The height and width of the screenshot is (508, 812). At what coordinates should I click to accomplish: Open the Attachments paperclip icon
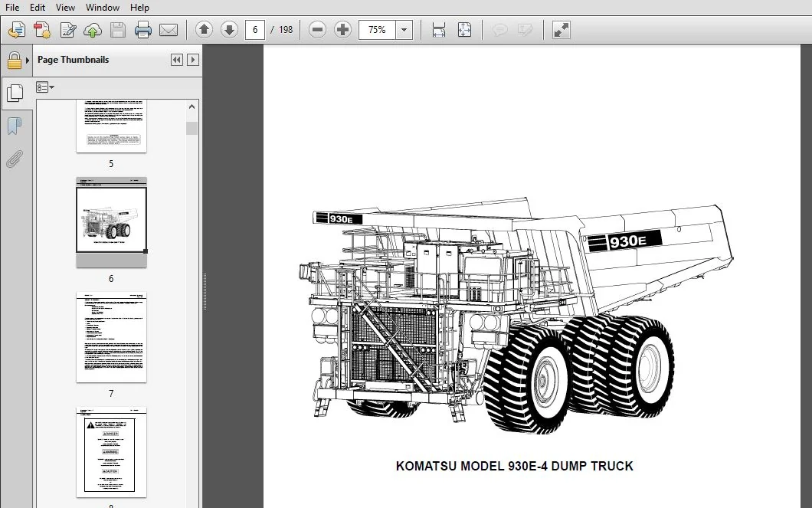[x=15, y=159]
